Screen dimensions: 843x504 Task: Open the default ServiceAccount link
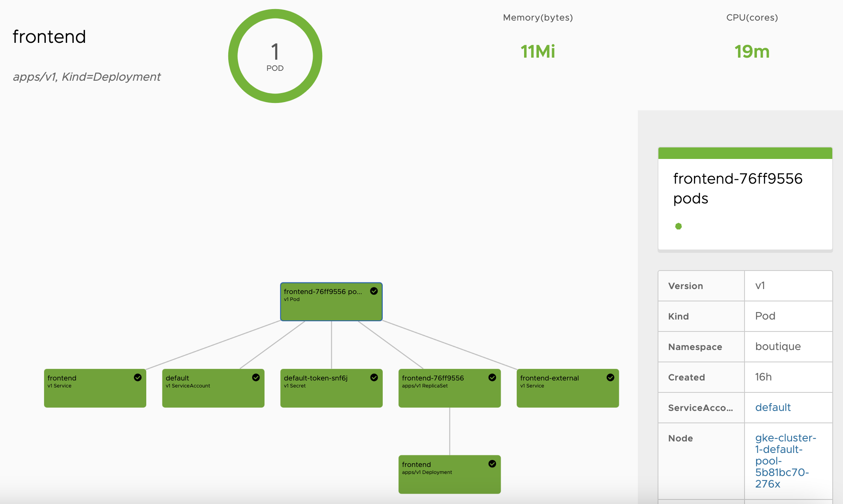point(773,407)
